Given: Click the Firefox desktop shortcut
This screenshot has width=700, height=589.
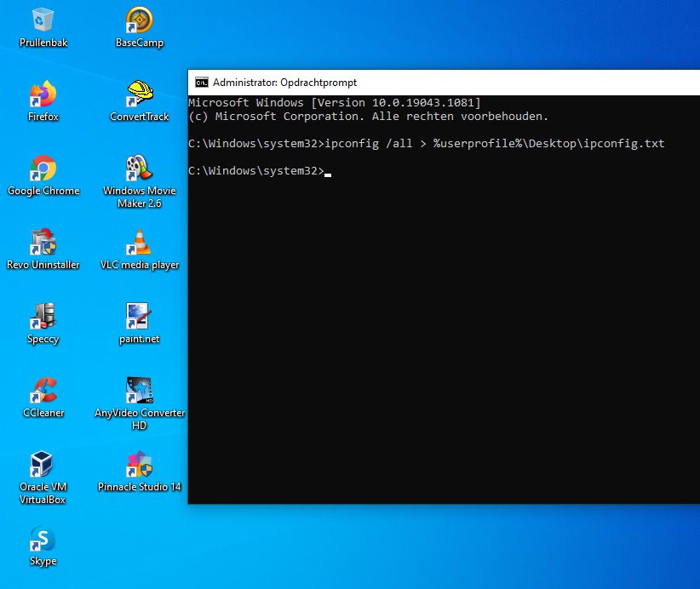Looking at the screenshot, I should pyautogui.click(x=43, y=94).
